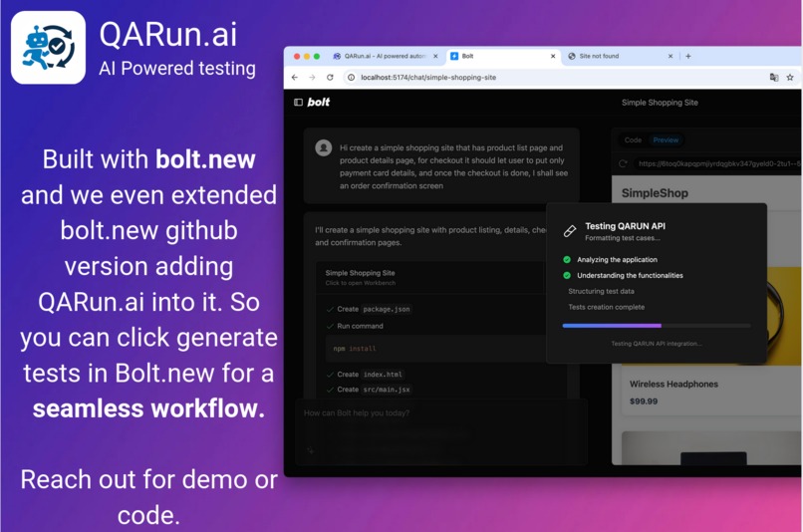Click the site info icon in address bar
The height and width of the screenshot is (532, 803).
point(351,78)
